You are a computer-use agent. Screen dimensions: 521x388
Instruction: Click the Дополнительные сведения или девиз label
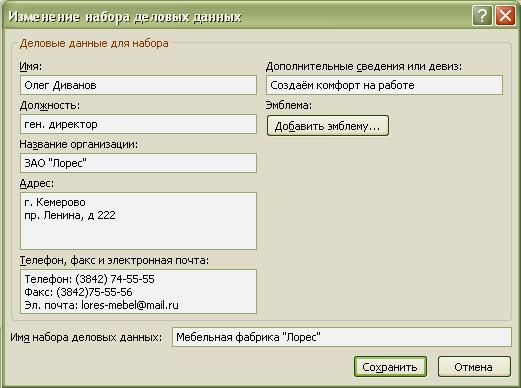coord(364,66)
